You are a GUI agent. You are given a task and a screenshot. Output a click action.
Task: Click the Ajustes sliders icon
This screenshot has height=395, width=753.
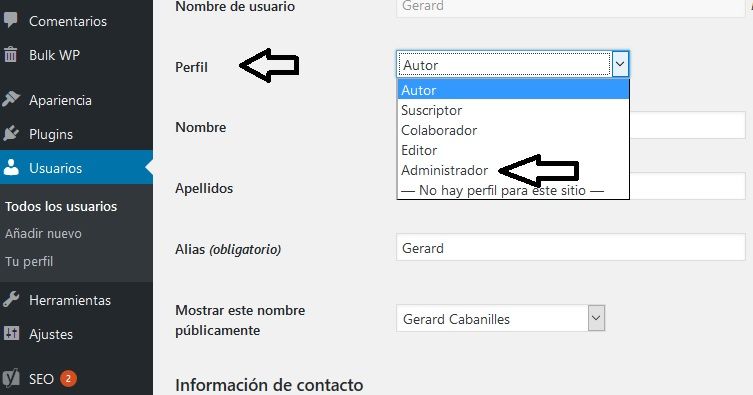(11, 334)
